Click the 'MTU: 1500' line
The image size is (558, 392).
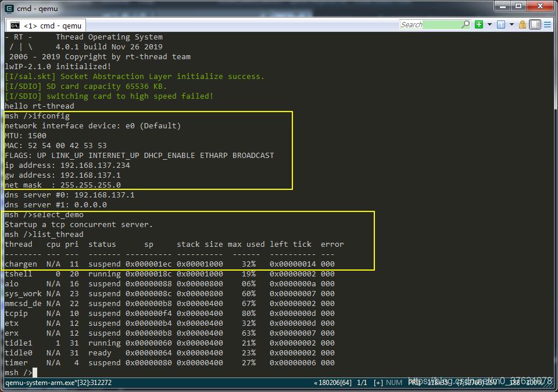pos(25,135)
